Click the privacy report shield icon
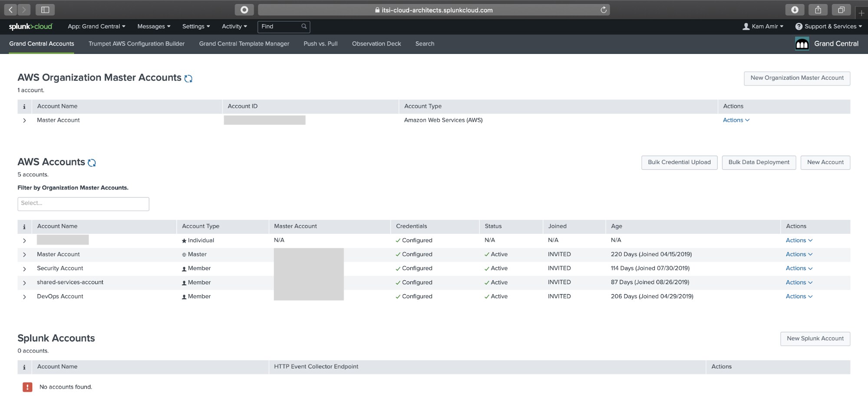 point(244,10)
